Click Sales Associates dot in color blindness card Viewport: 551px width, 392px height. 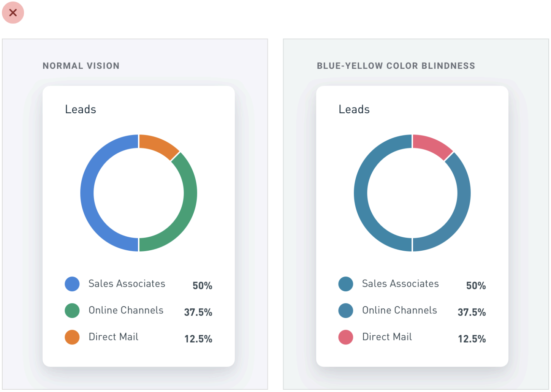(x=346, y=284)
